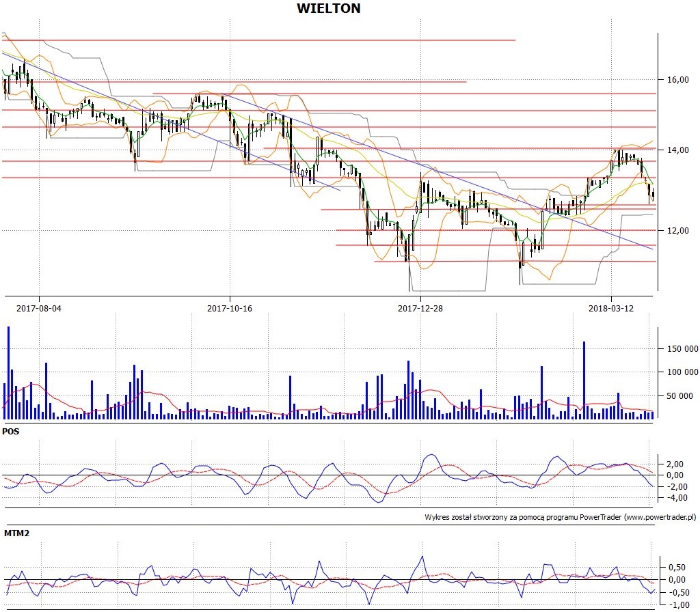700x612 pixels.
Task: Click the POS axis value 2,00
Action: 675,464
